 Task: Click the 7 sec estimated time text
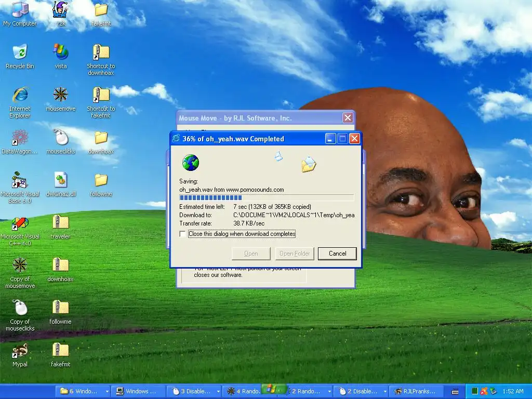coord(272,207)
